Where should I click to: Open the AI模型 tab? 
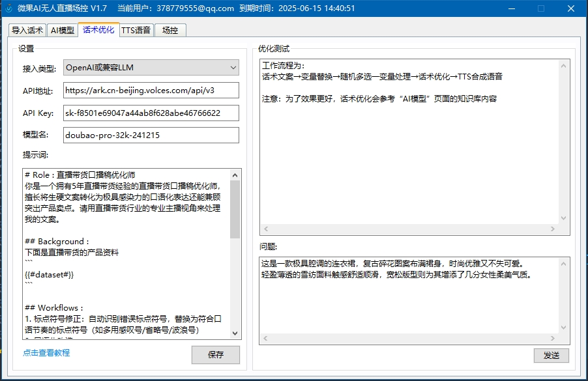pyautogui.click(x=62, y=30)
